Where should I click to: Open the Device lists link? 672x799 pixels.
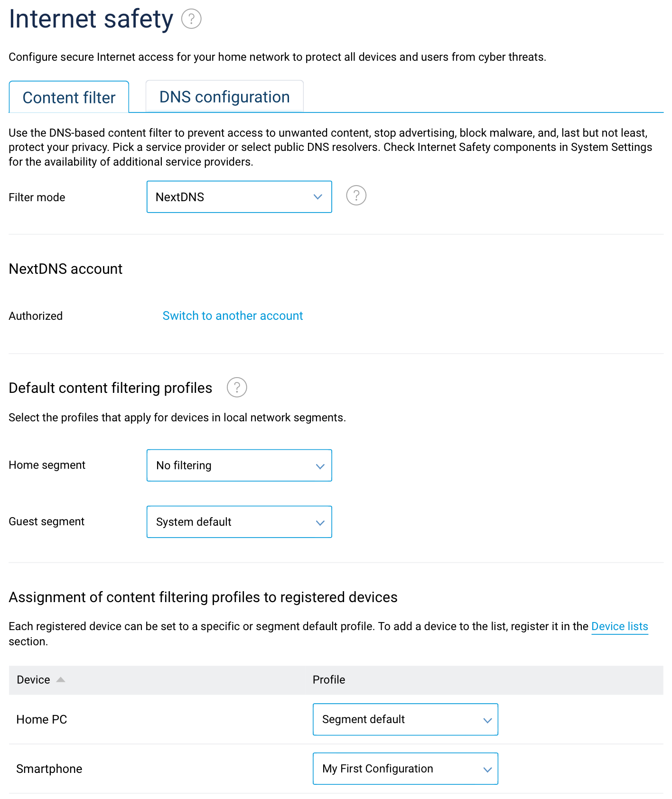point(619,626)
